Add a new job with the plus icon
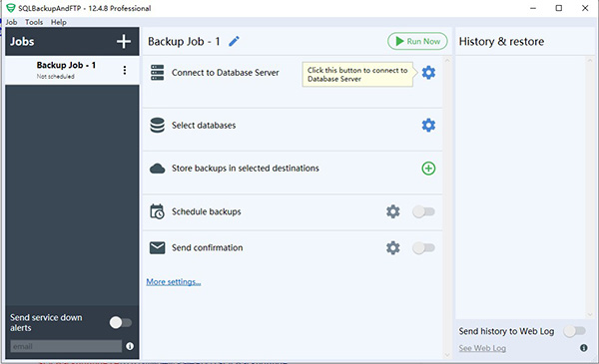Screen dimensions: 599x364 pyautogui.click(x=124, y=41)
